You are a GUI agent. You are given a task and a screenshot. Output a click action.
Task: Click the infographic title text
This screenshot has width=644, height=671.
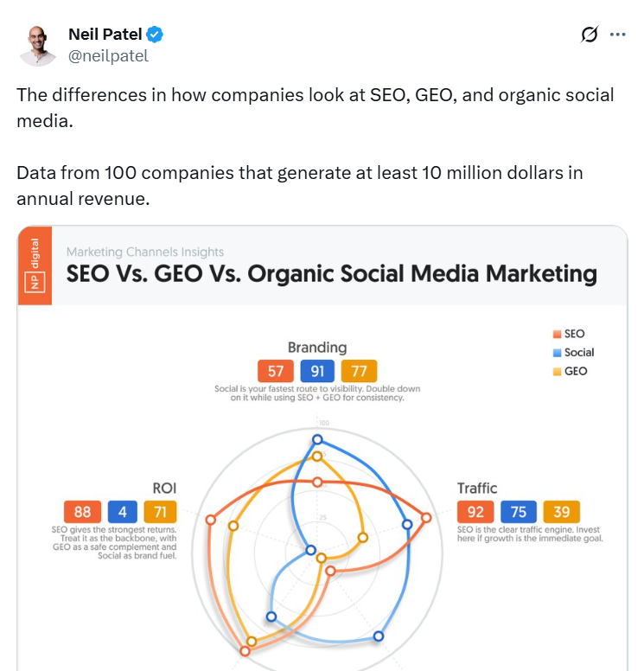tap(332, 274)
